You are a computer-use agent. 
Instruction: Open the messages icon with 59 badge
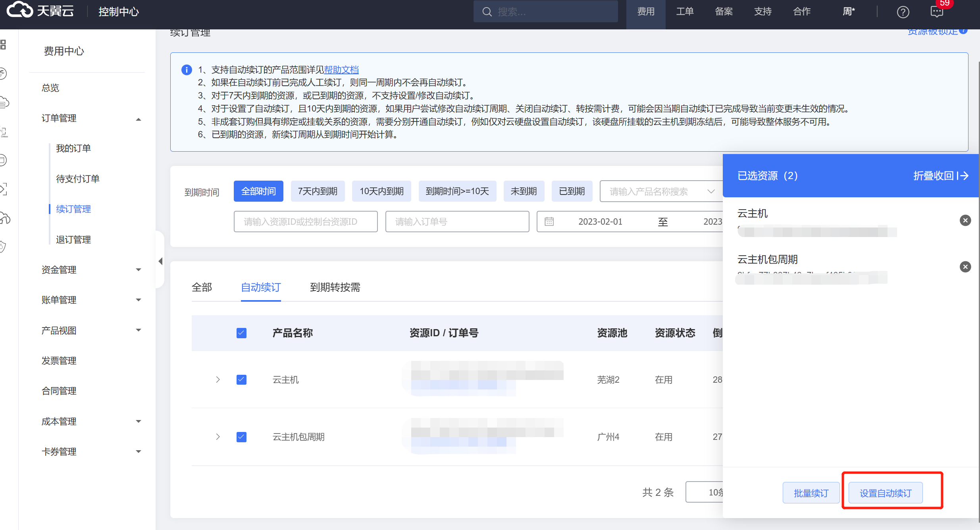[937, 12]
